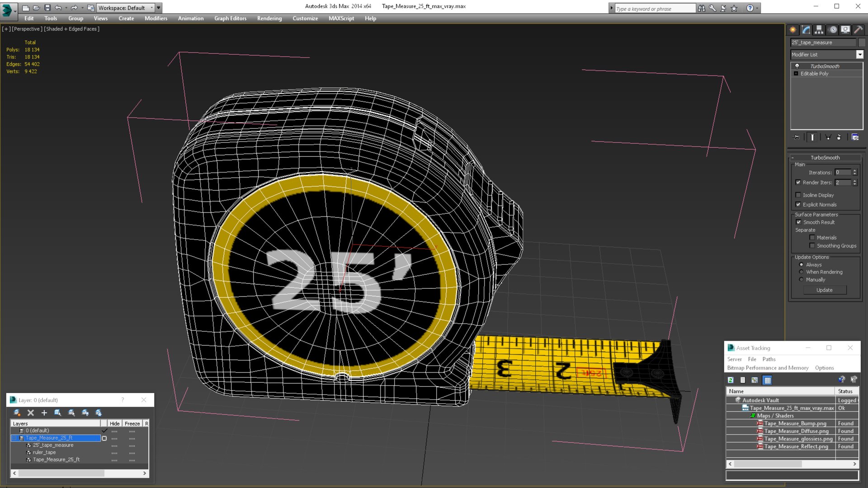Open Configure Modifier Sets icon
This screenshot has width=868, height=488.
(x=855, y=137)
